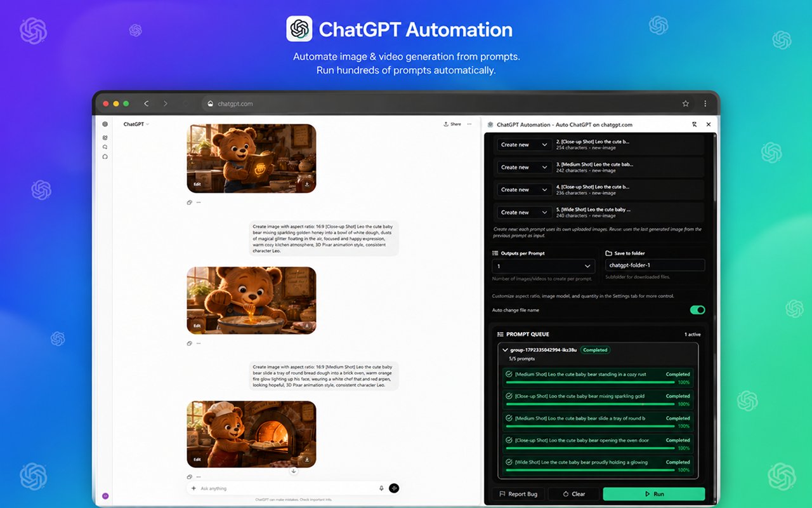Click the progress bar of the standing in a cozy rust prompt
Screen dimensions: 812x508
(589, 382)
